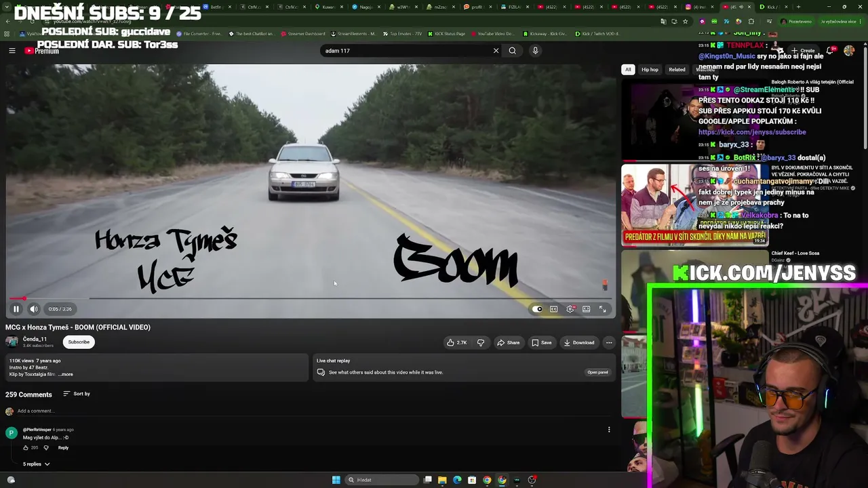The height and width of the screenshot is (488, 868).
Task: Select the Related filter chip
Action: tap(677, 69)
